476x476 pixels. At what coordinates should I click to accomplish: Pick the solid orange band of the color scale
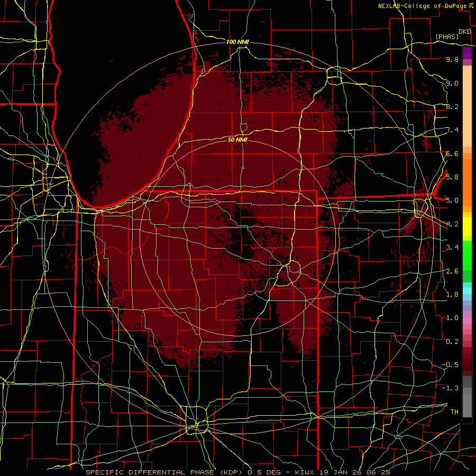tap(467, 182)
